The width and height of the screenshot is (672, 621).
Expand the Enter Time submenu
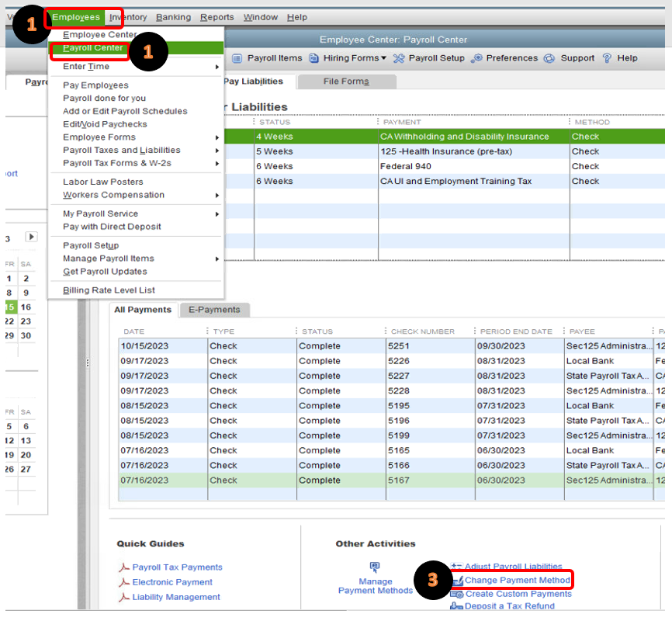[x=216, y=67]
